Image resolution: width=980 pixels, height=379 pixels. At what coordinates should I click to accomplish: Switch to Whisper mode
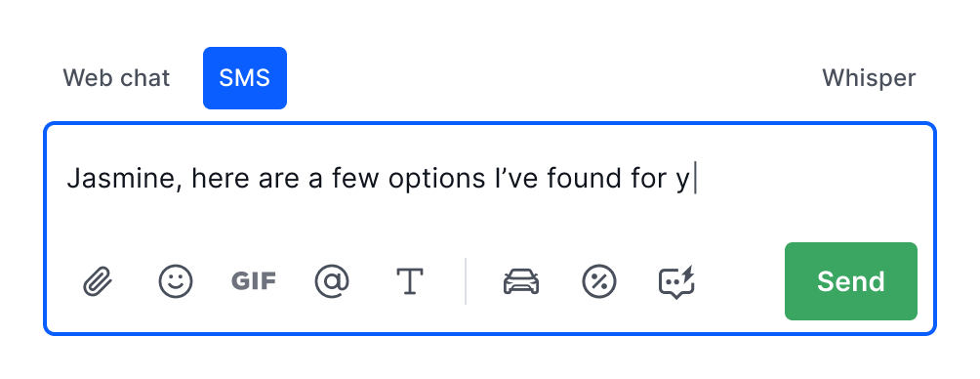coord(869,78)
